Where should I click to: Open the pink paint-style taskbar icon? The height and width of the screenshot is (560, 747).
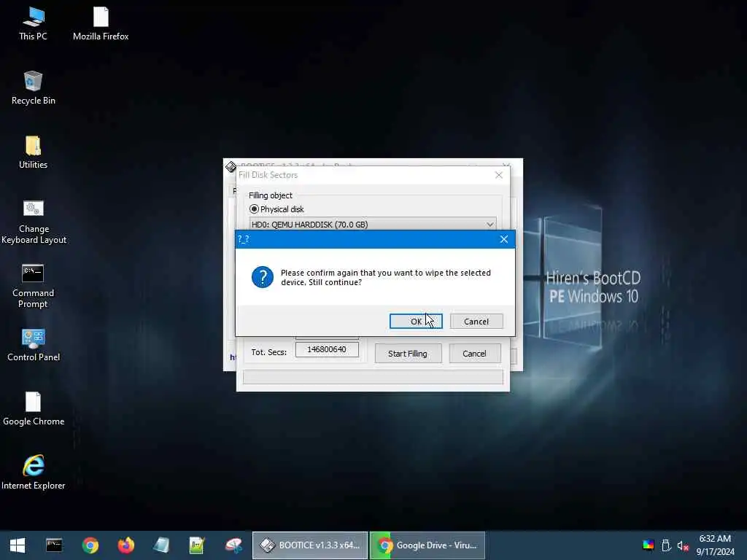coord(233,545)
